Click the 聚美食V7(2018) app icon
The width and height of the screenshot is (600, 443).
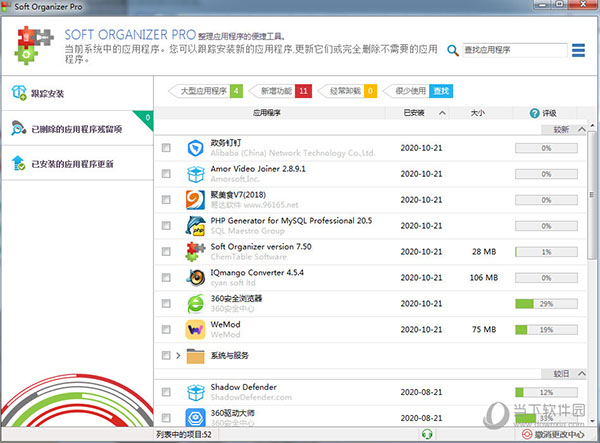pyautogui.click(x=196, y=200)
